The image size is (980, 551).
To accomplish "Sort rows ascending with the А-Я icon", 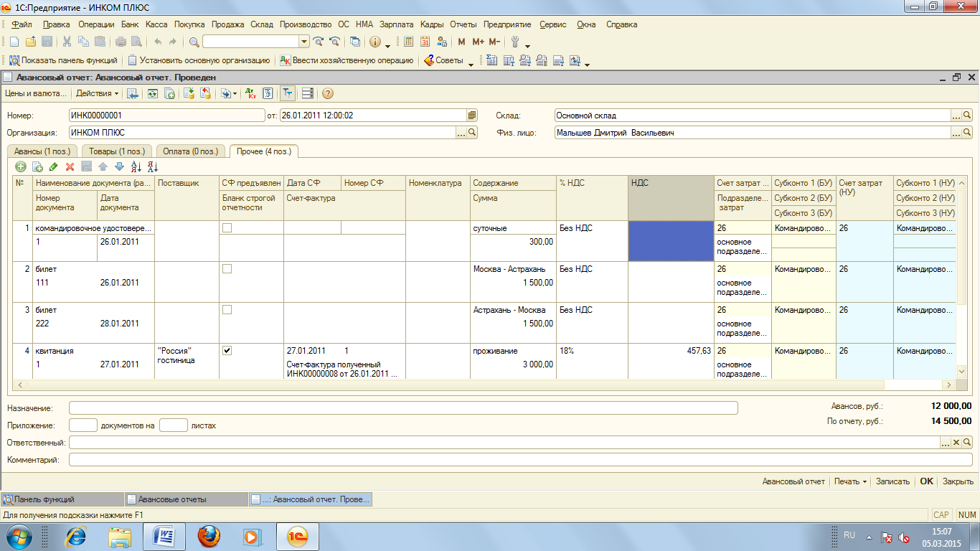I will coord(136,166).
